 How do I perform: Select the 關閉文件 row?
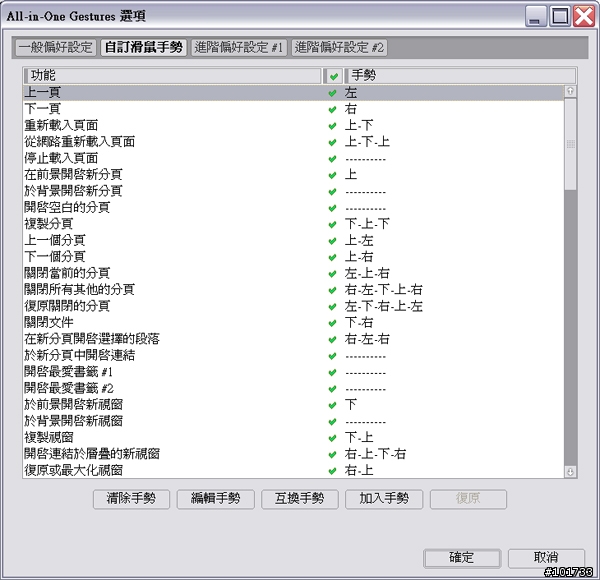[293, 323]
